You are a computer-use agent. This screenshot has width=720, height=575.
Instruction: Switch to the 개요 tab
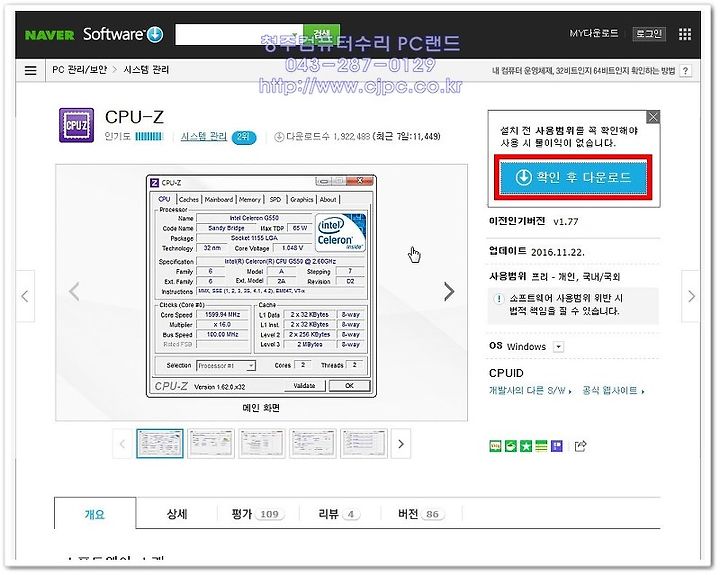[x=95, y=514]
